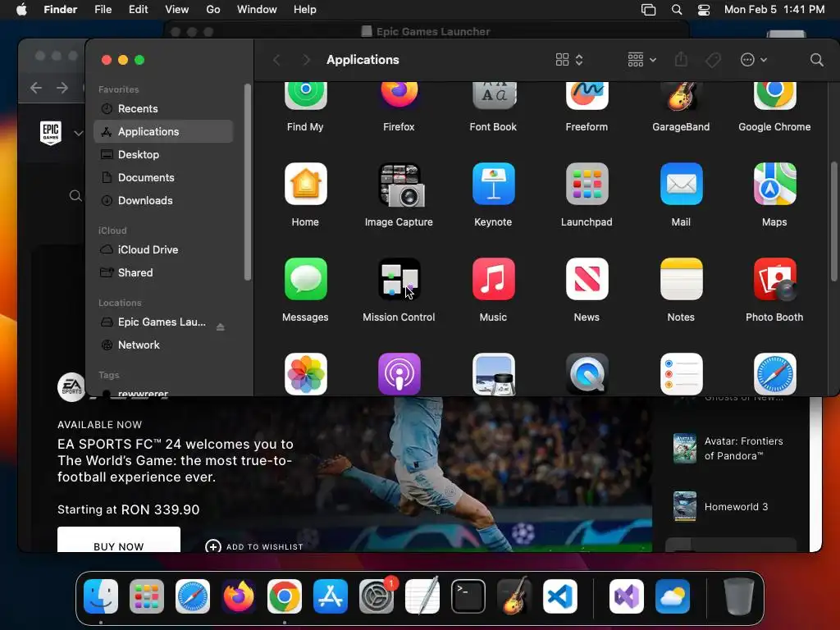The height and width of the screenshot is (630, 840).
Task: Select the Preview app icon
Action: coord(493,374)
